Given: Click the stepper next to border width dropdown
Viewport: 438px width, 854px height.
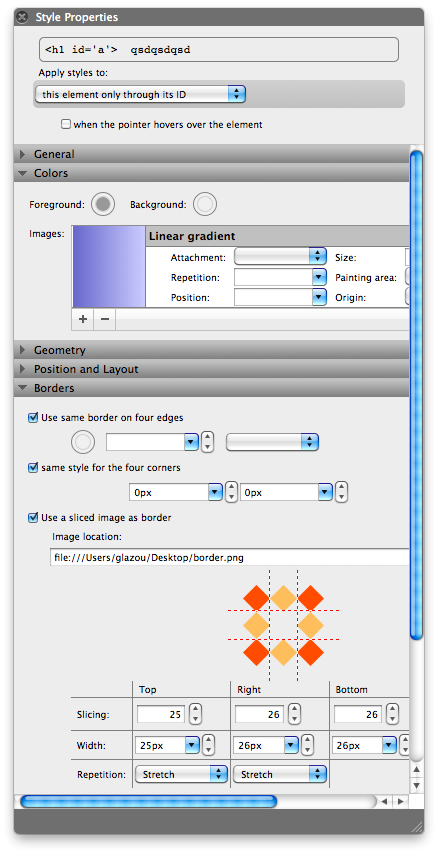Looking at the screenshot, I should click(207, 442).
